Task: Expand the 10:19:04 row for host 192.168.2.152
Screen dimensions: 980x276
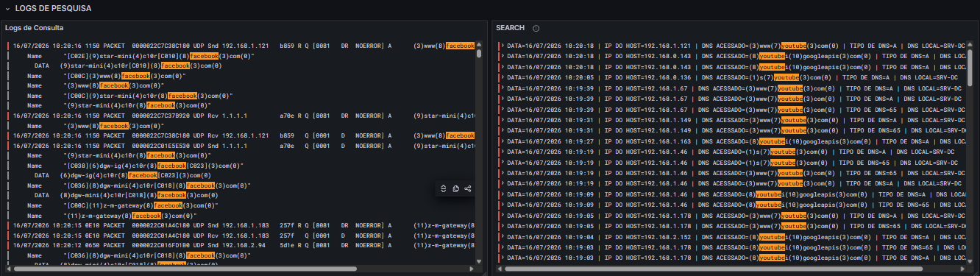Action: point(503,236)
